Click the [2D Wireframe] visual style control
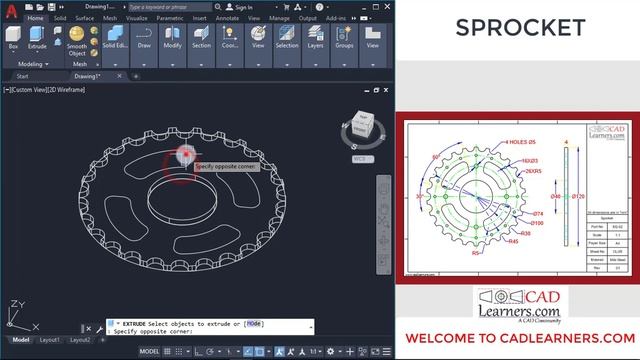The width and height of the screenshot is (640, 360). click(66, 89)
